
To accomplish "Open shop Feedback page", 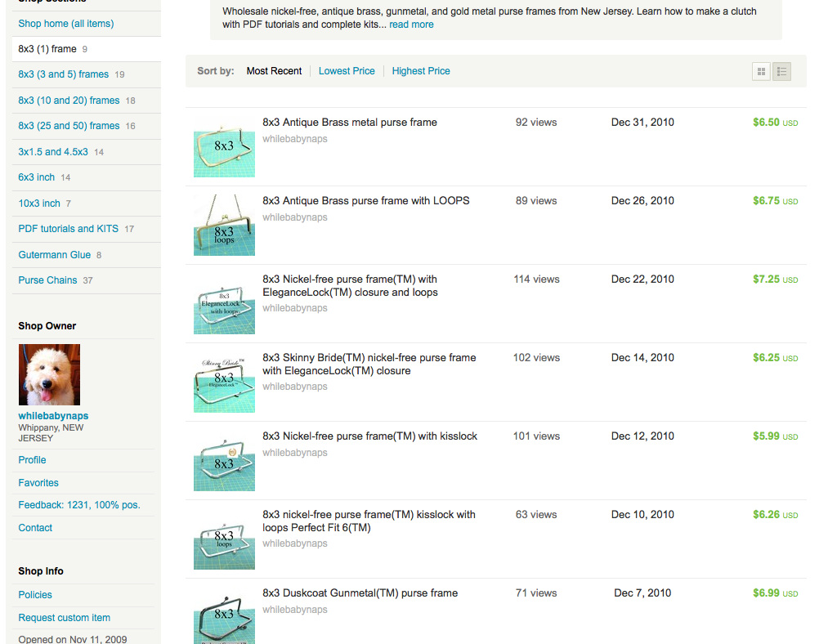I will [x=79, y=505].
